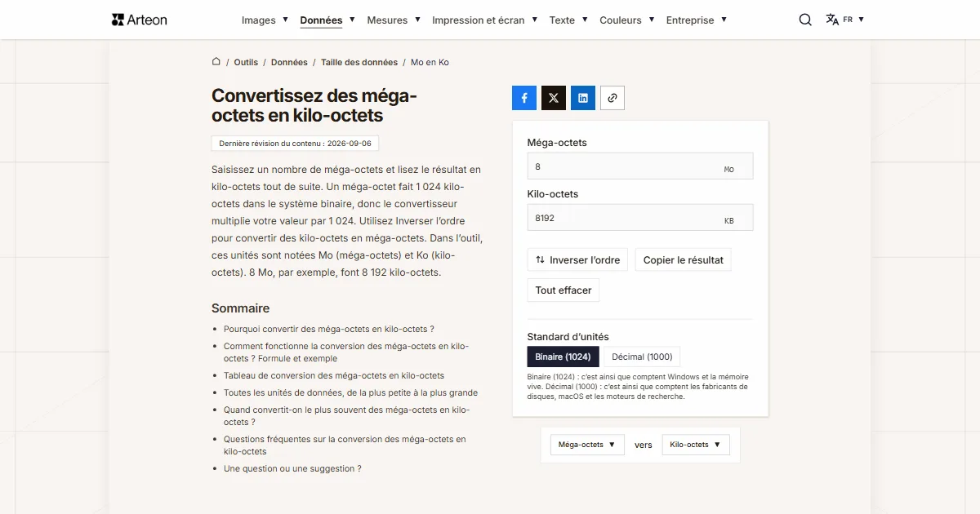Image resolution: width=980 pixels, height=514 pixels.
Task: Focus the Kilo-octets result field
Action: point(640,218)
